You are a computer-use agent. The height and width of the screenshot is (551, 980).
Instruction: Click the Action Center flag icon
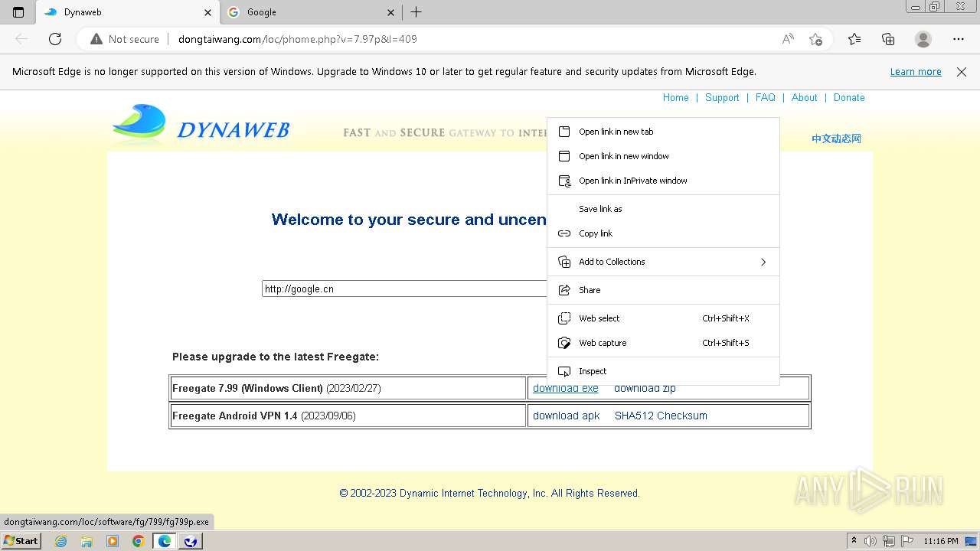pyautogui.click(x=907, y=541)
